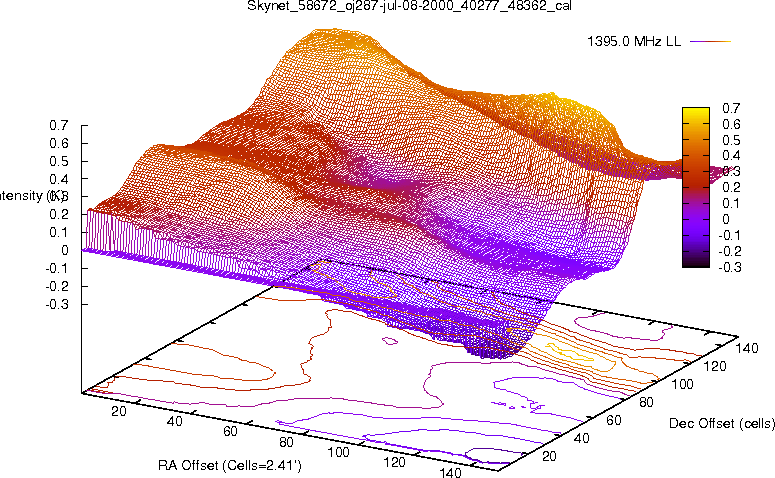775x478 pixels.
Task: Click the -0.3 tick on the intensity axis
Action: click(x=57, y=304)
